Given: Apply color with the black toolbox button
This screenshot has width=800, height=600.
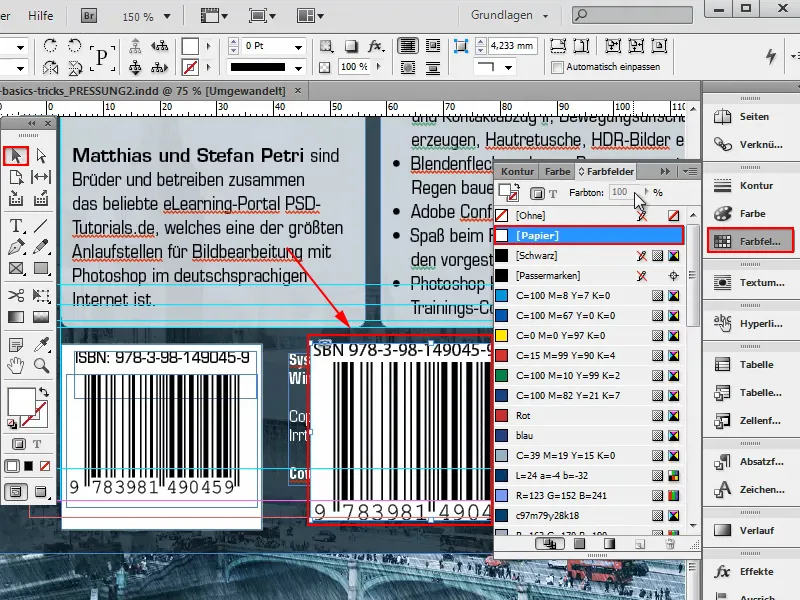Looking at the screenshot, I should [x=29, y=466].
